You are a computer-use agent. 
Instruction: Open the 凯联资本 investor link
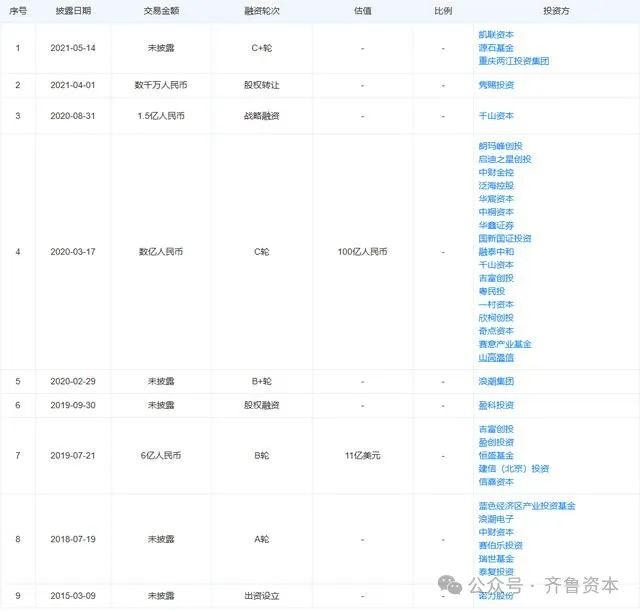[x=496, y=35]
